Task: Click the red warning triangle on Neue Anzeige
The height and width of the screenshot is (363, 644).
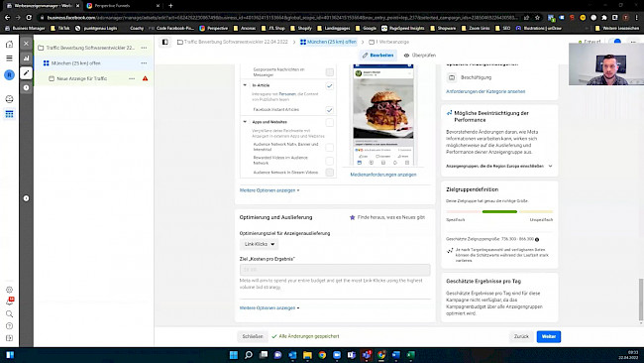Action: click(x=145, y=78)
